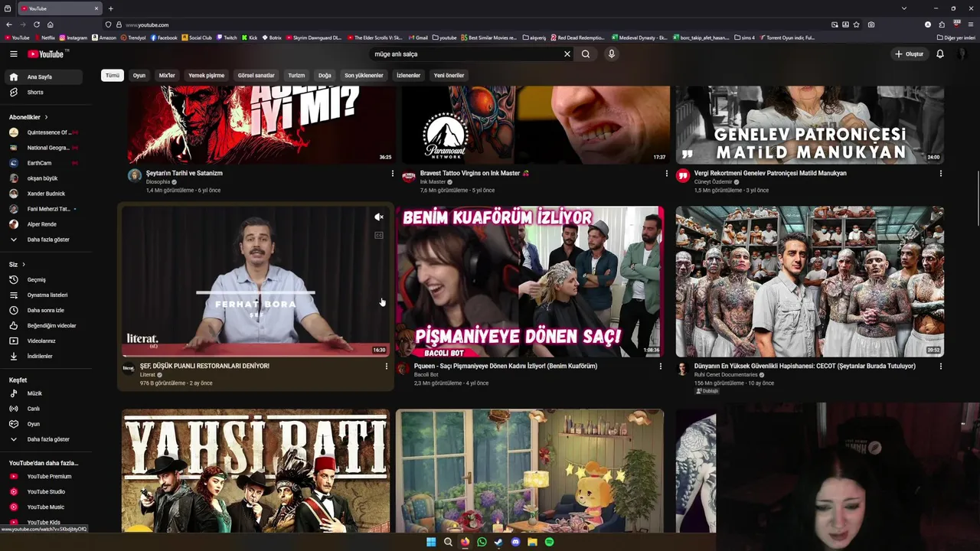Image resolution: width=980 pixels, height=551 pixels.
Task: Expand Keşfet with Daha fazla göster
Action: click(x=43, y=439)
